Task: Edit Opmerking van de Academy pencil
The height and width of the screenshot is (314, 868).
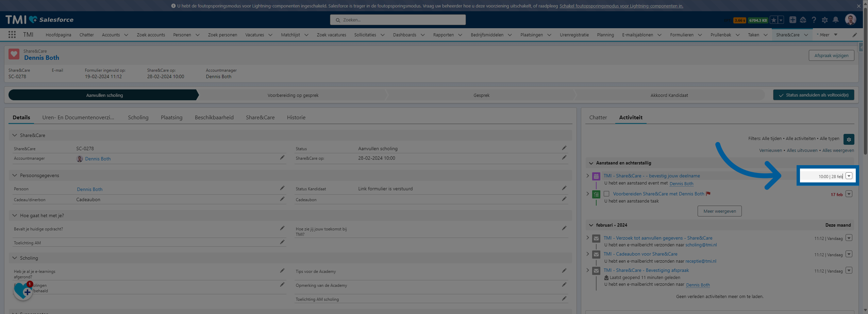Action: (564, 284)
